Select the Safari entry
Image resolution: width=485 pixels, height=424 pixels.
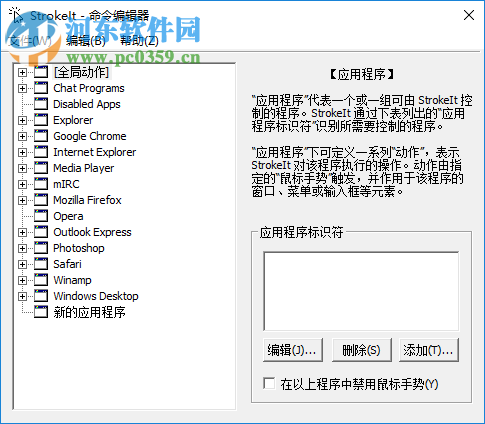pos(67,264)
